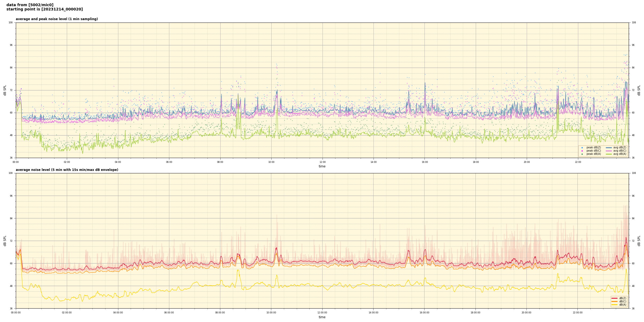Viewport: 644px width, 322px height.
Task: Click the avg dB(A) green legend line
Action: coord(609,154)
